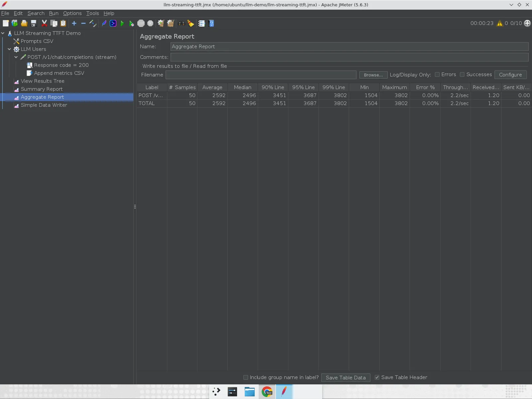Select View Results Tree listener
This screenshot has height=399, width=532.
[x=43, y=81]
